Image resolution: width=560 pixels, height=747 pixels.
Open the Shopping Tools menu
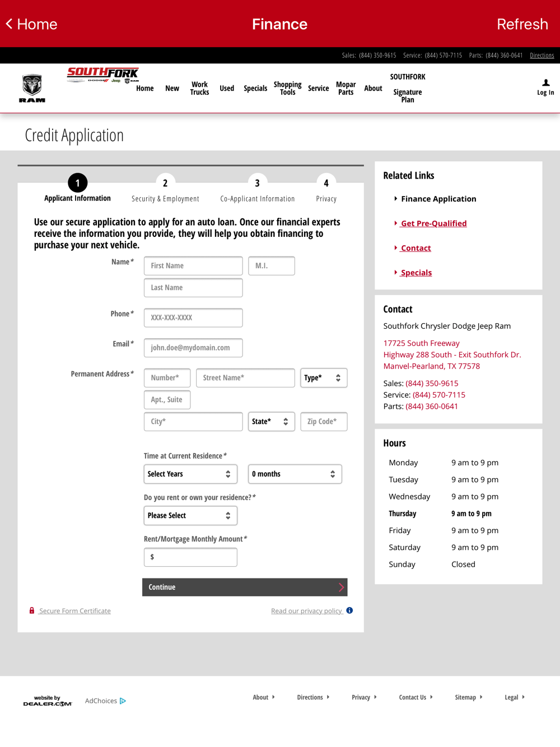click(287, 88)
